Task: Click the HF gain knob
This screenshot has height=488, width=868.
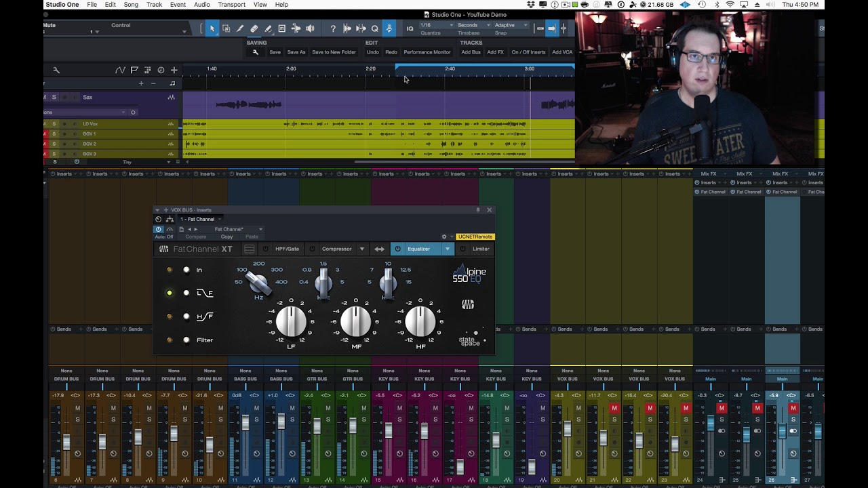Action: (420, 321)
